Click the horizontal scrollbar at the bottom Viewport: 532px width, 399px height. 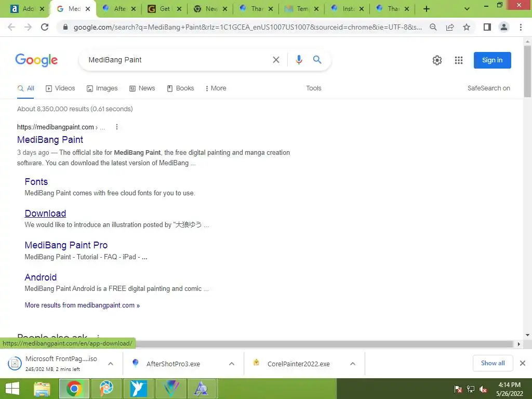(x=325, y=344)
